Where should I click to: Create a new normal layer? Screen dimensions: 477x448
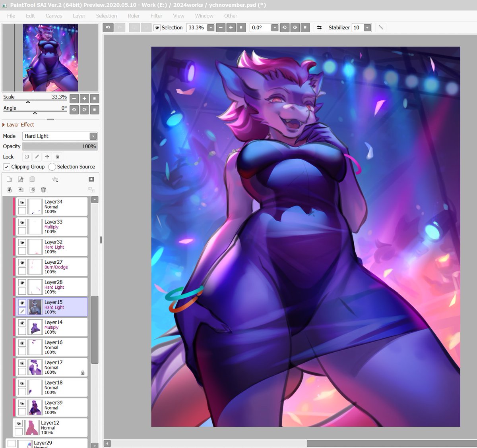(9, 179)
